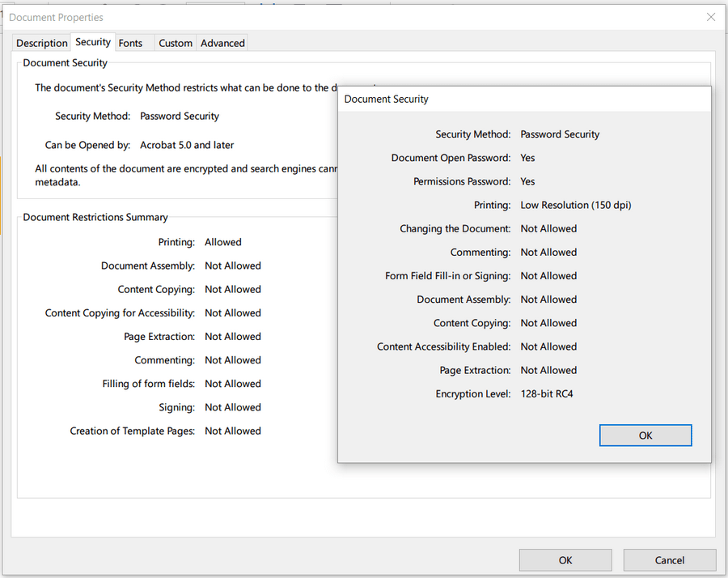Select the Security tab
Viewport: 728px width, 578px height.
pos(93,42)
